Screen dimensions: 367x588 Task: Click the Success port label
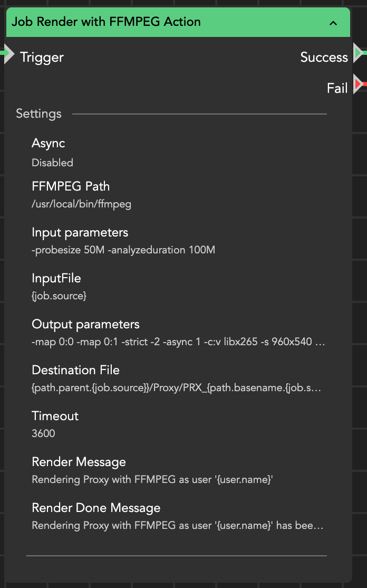[324, 57]
